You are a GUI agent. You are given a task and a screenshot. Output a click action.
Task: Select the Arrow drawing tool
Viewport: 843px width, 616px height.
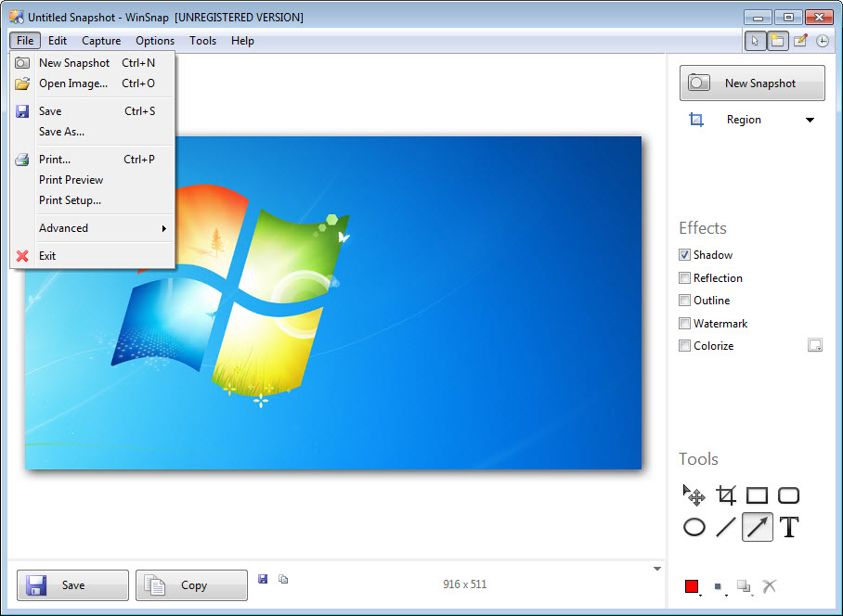[757, 527]
